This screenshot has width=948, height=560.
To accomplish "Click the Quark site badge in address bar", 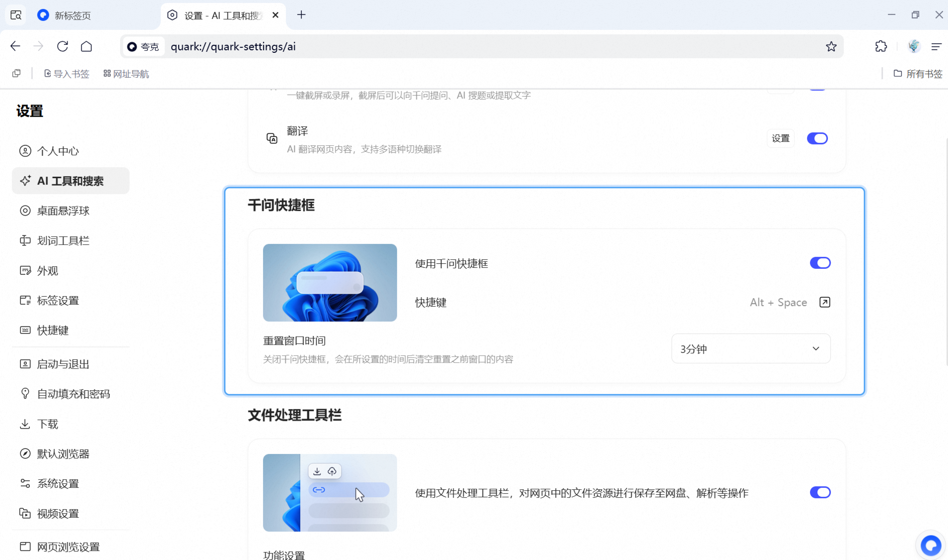I will coord(144,47).
